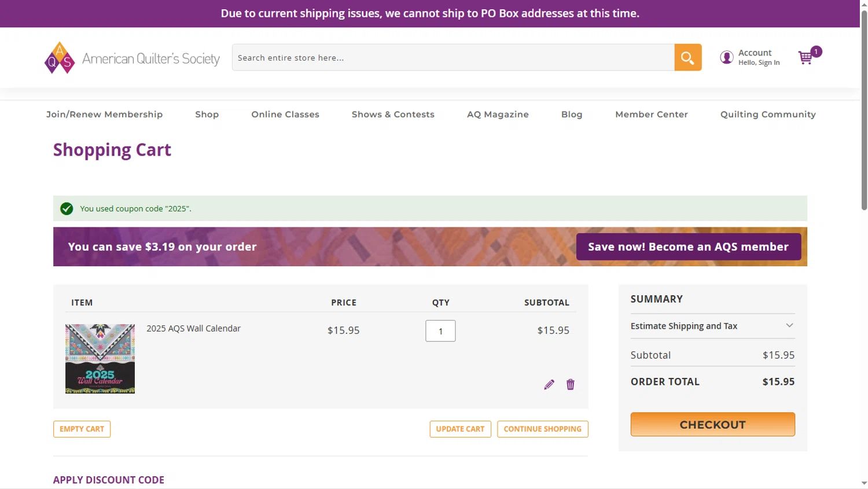Click the 2025 Wall Calendar thumbnail
Image resolution: width=868 pixels, height=489 pixels.
click(100, 359)
